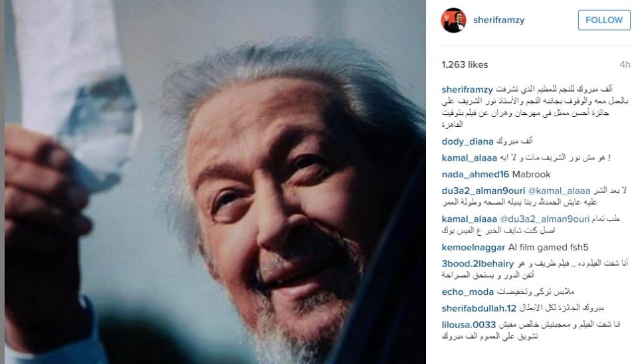Visit kemoelnaggar's profile

coord(473,248)
